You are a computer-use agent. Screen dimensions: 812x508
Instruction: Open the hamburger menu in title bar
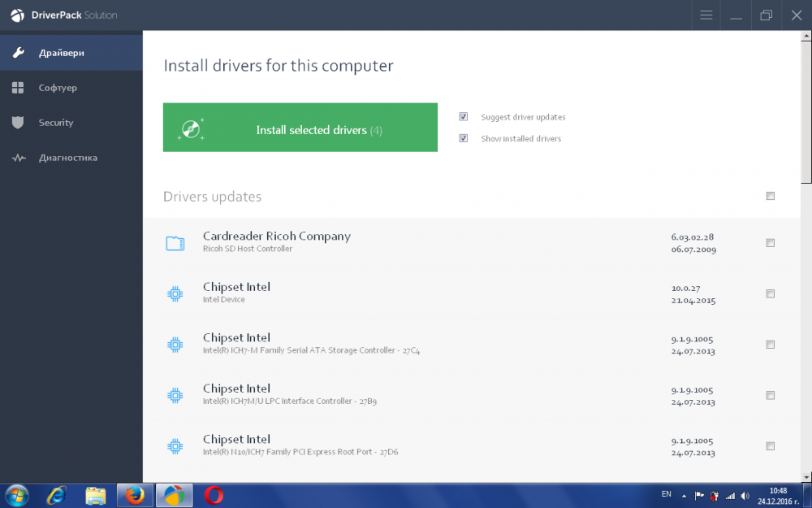pos(706,15)
